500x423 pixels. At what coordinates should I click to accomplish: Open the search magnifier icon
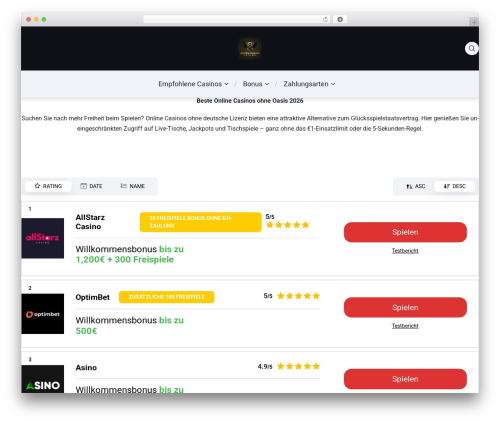(x=471, y=49)
